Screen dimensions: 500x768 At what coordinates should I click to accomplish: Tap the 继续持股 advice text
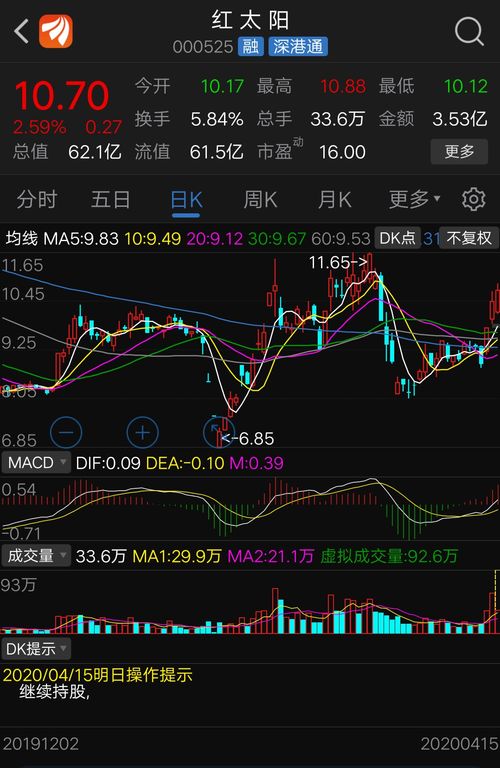point(54,692)
